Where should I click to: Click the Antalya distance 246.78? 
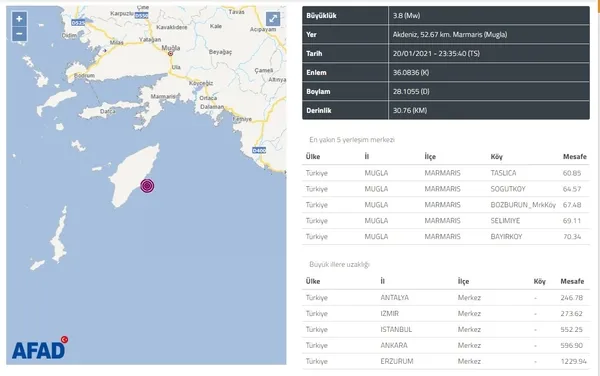572,298
